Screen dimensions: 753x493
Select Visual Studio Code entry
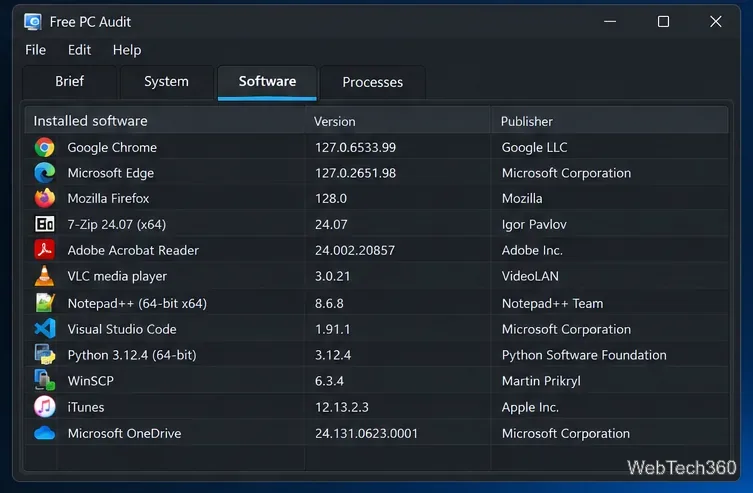point(122,329)
